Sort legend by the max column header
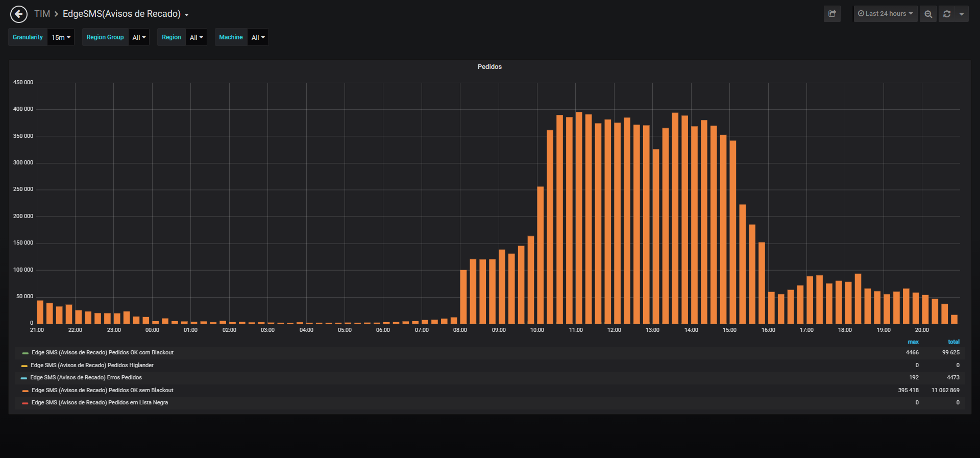This screenshot has height=458, width=980. pyautogui.click(x=913, y=342)
